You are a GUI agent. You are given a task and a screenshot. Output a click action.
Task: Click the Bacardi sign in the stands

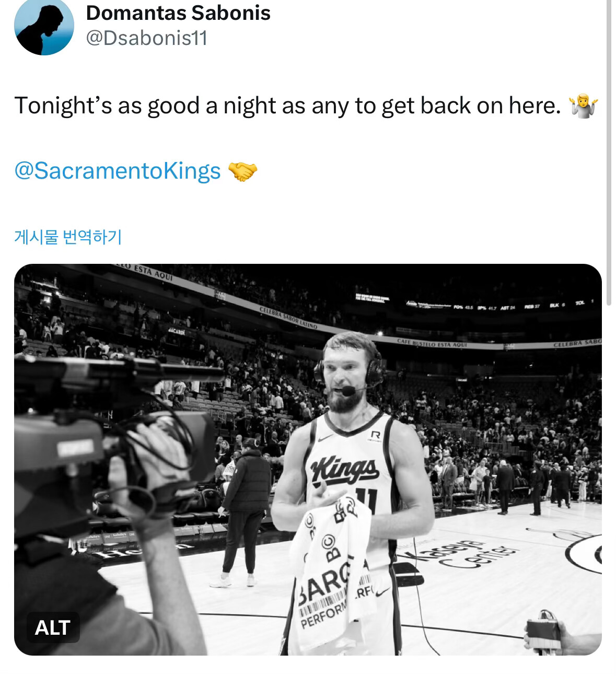(177, 330)
